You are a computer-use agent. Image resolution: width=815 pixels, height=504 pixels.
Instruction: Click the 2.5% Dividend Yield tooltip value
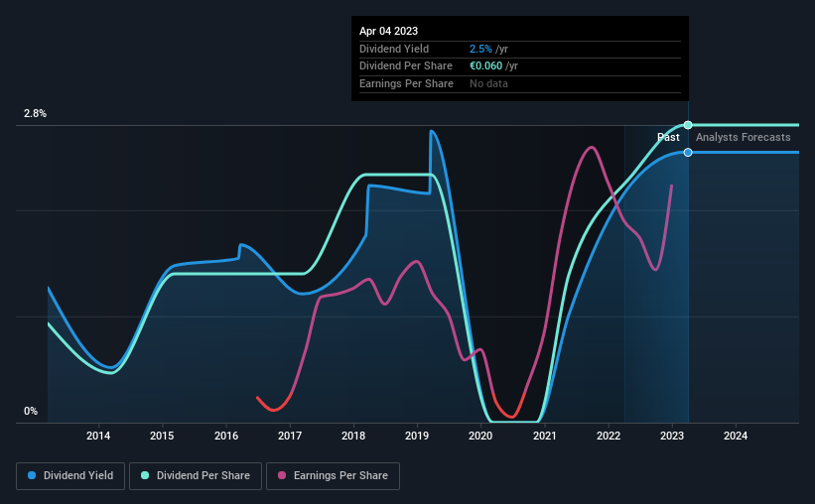[x=480, y=49]
